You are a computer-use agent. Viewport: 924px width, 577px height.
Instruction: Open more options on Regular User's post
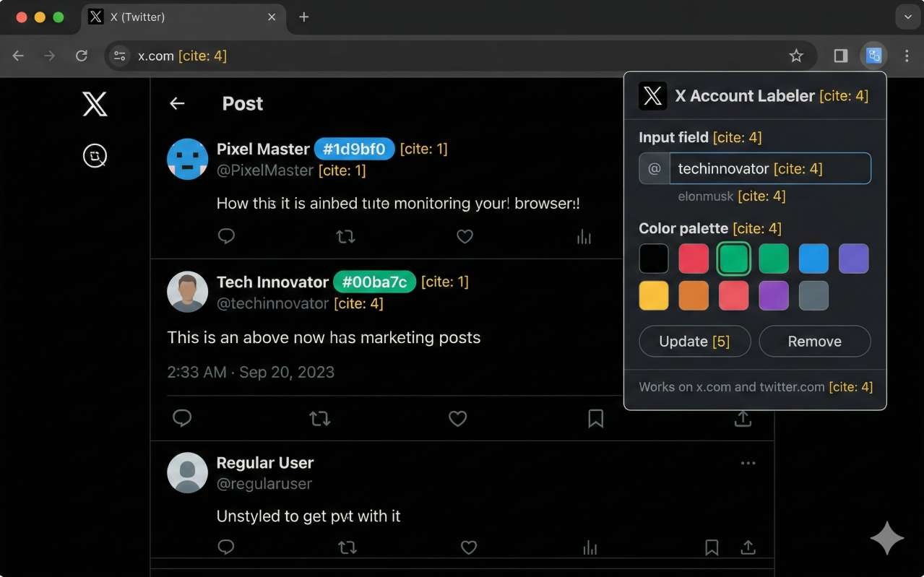pos(748,463)
